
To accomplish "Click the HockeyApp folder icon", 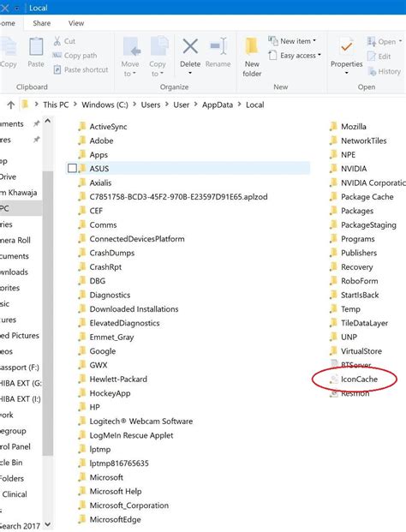I will click(x=81, y=393).
